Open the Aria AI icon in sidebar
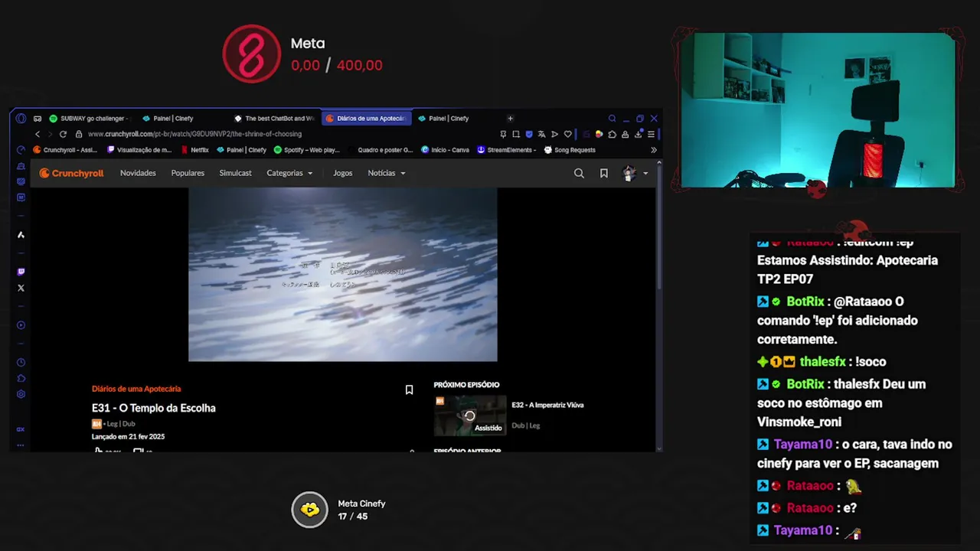Screen dimensions: 980x551 pyautogui.click(x=21, y=235)
